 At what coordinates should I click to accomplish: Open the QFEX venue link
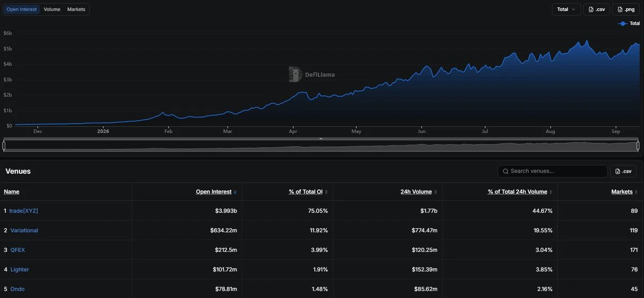18,250
